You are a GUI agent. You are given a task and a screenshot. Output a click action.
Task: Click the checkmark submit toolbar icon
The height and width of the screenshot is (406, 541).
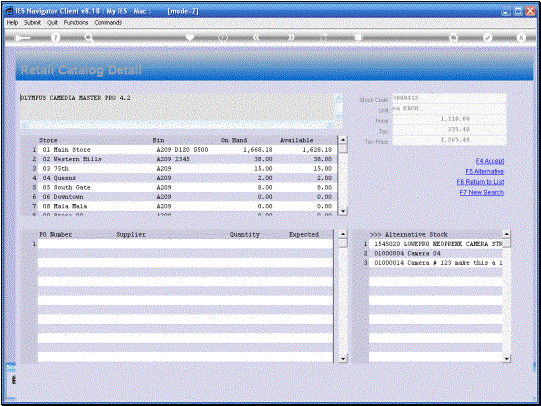tap(488, 37)
